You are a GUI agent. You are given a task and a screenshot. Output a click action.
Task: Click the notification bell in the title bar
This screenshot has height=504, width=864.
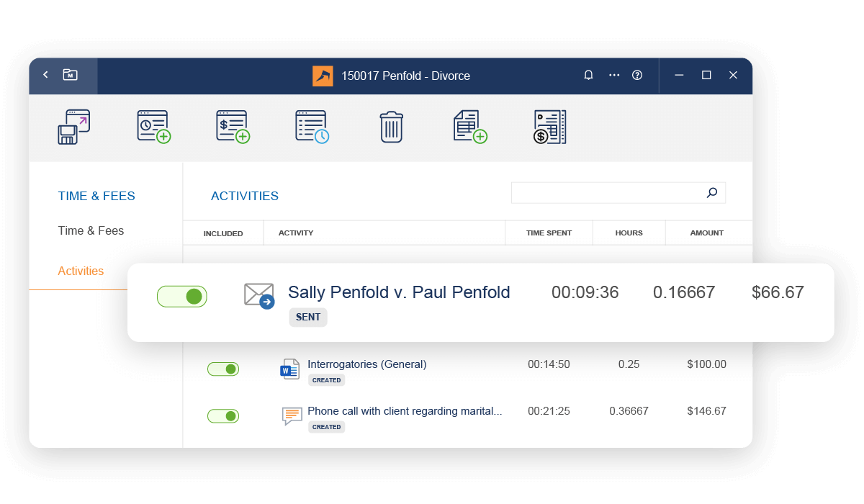pyautogui.click(x=588, y=75)
